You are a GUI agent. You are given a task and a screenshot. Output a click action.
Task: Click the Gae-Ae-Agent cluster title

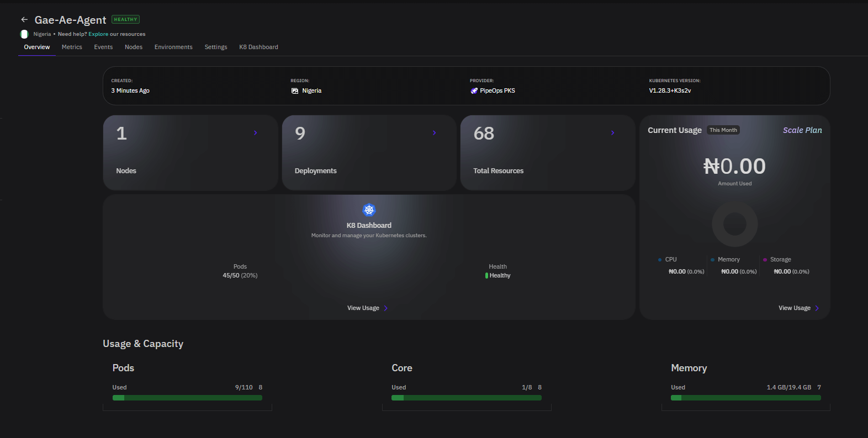(71, 20)
